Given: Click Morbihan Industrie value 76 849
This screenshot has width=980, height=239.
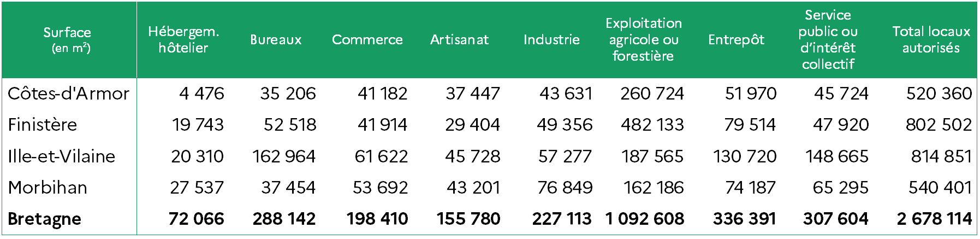Looking at the screenshot, I should coord(565,188).
